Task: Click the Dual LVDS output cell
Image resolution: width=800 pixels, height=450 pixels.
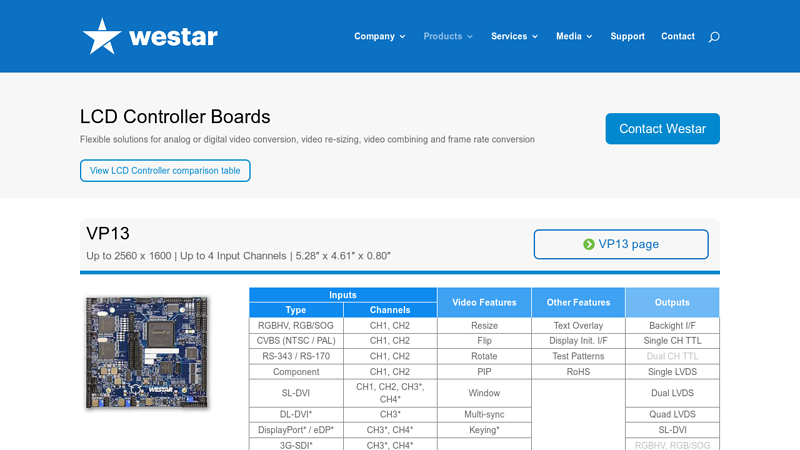Action: [672, 393]
